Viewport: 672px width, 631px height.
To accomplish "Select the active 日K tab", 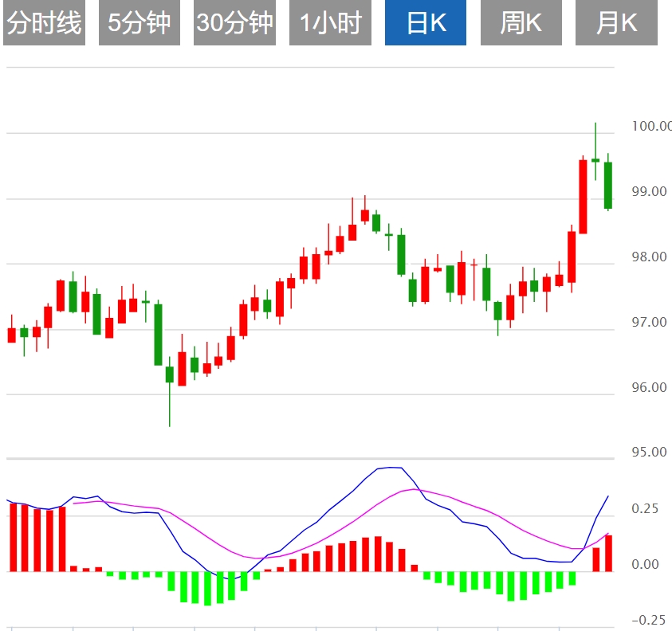I will [426, 23].
